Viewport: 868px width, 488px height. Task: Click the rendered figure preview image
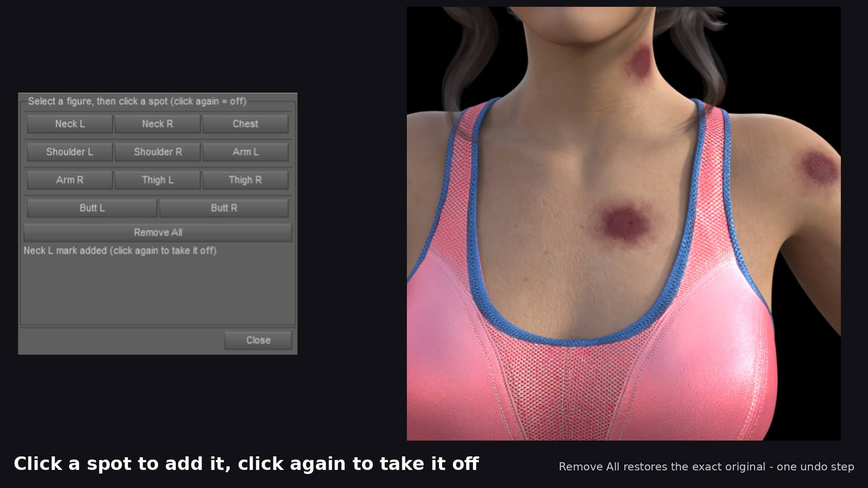[624, 224]
